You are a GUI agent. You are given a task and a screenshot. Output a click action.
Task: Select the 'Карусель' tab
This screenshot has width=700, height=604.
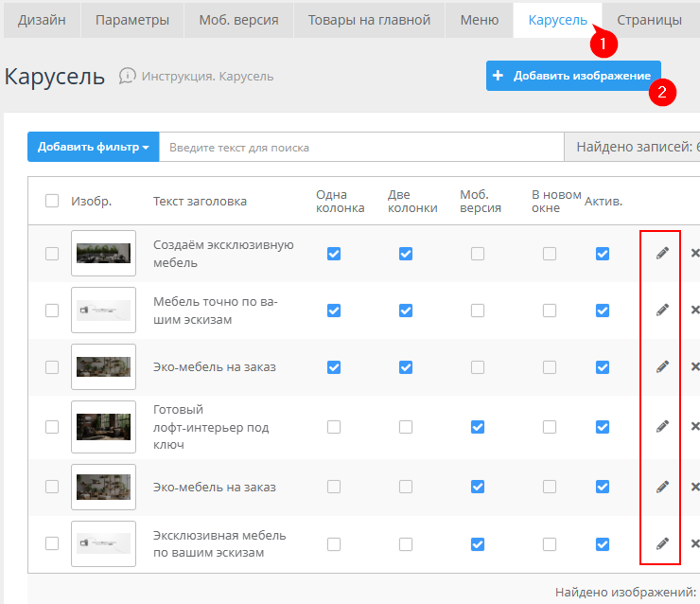(558, 20)
